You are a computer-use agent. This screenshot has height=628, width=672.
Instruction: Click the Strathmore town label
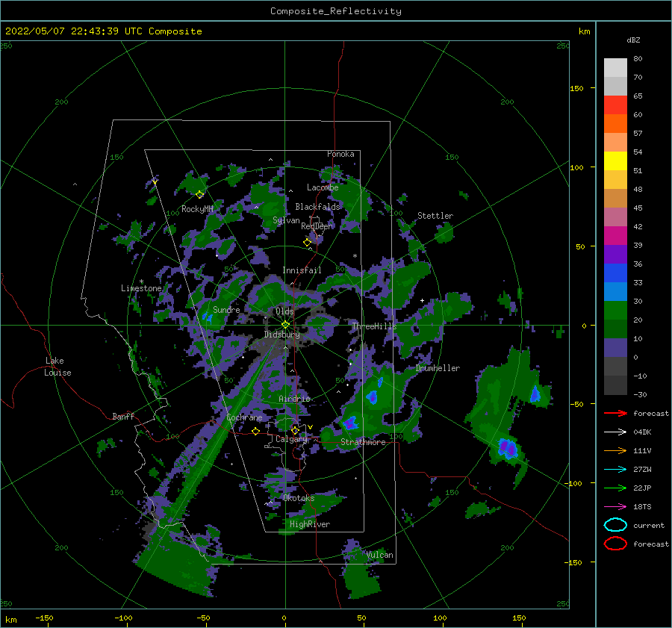tap(363, 442)
